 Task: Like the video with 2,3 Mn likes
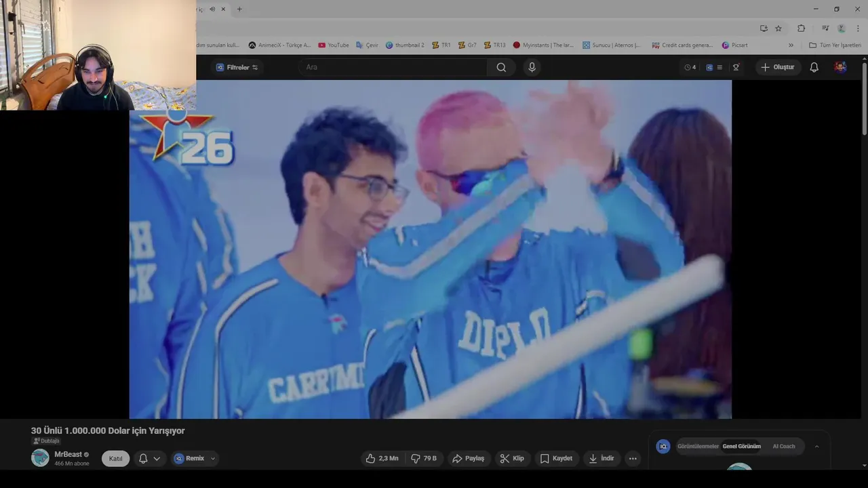tap(382, 458)
